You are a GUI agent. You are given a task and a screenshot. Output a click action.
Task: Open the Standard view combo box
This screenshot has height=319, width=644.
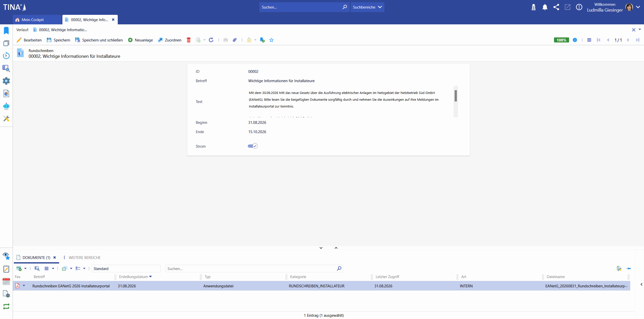[x=126, y=269]
